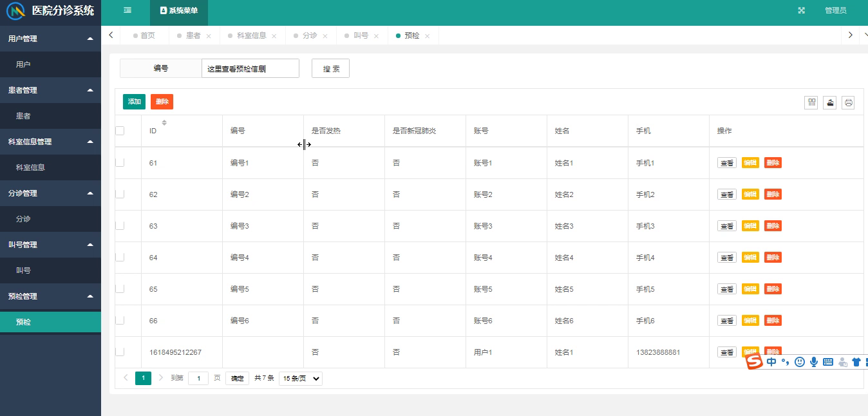
Task: Open the 系统菜单 header menu
Action: click(179, 10)
